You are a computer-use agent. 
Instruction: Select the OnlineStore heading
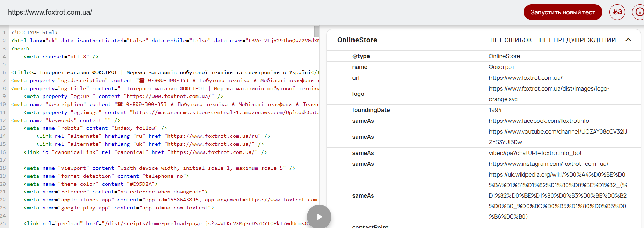[x=357, y=40]
